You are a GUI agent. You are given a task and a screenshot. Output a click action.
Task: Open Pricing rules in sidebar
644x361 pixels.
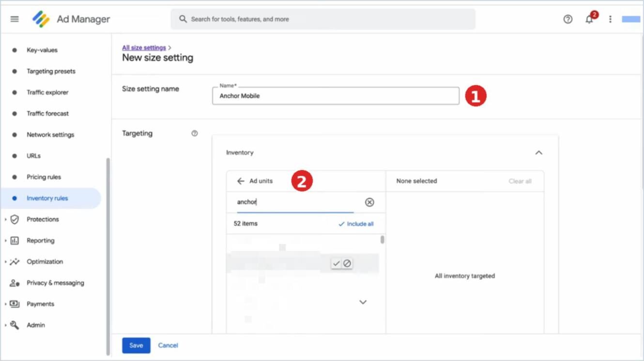pos(44,177)
